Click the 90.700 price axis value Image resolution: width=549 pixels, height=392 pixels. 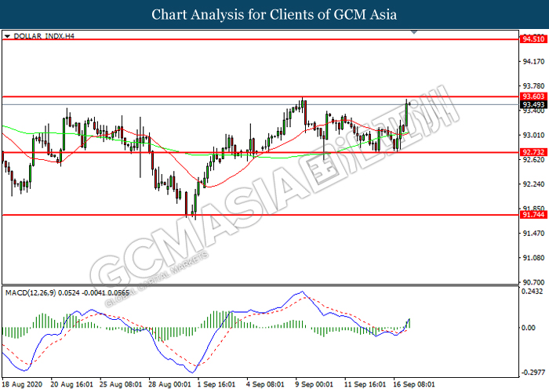[533, 282]
